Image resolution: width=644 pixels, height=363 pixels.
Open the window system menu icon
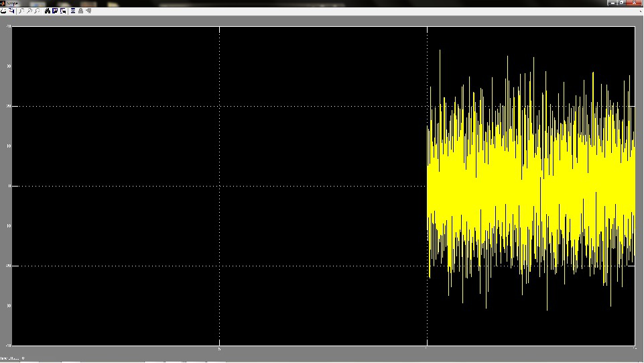tap(3, 3)
